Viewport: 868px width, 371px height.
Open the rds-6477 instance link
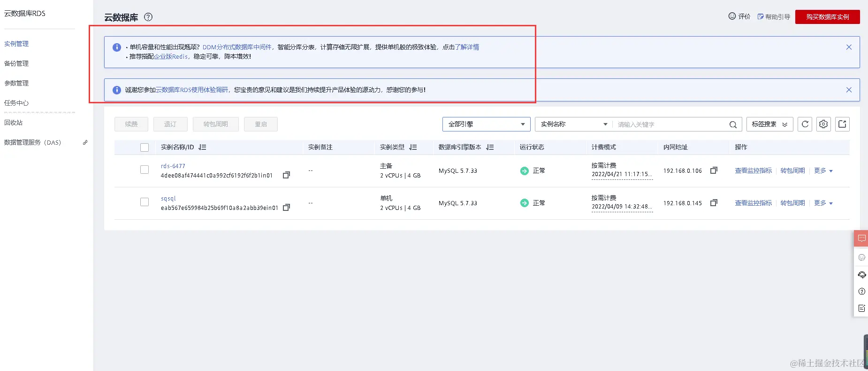[173, 166]
